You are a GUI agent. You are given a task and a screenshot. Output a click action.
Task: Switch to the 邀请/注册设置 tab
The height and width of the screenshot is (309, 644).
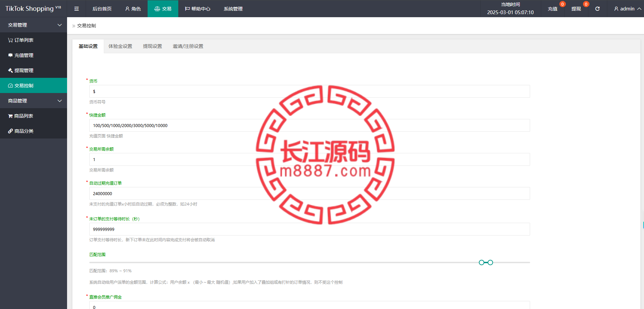[188, 46]
